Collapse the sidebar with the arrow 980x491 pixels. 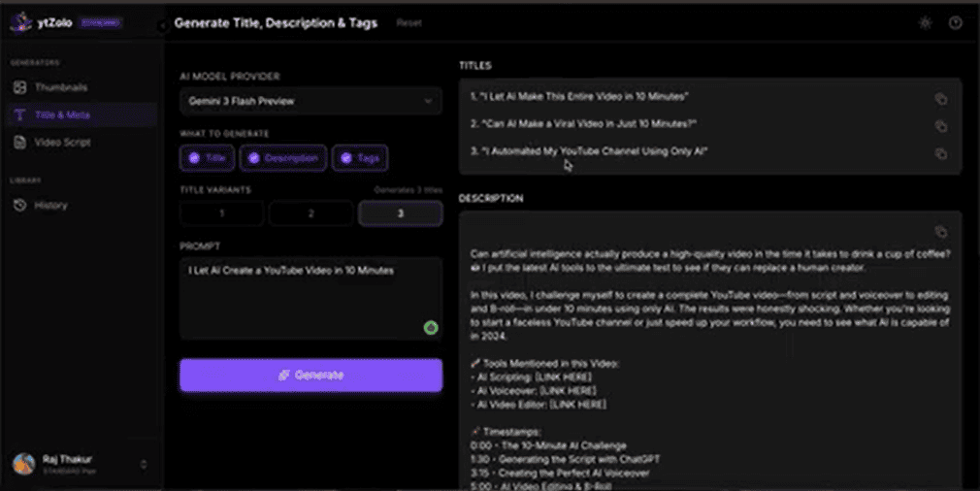[x=162, y=26]
